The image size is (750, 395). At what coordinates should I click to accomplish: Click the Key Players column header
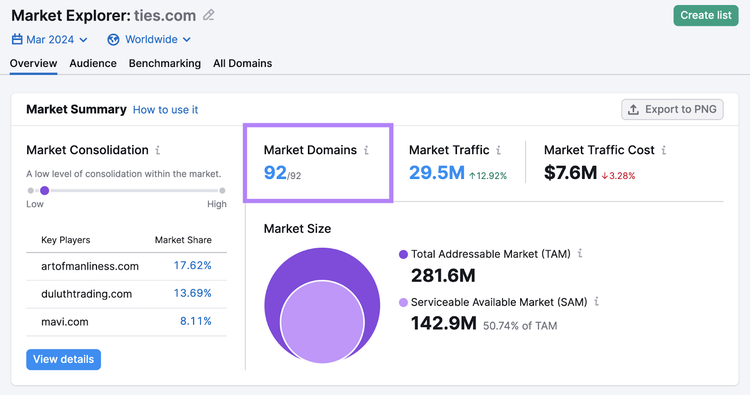(66, 240)
